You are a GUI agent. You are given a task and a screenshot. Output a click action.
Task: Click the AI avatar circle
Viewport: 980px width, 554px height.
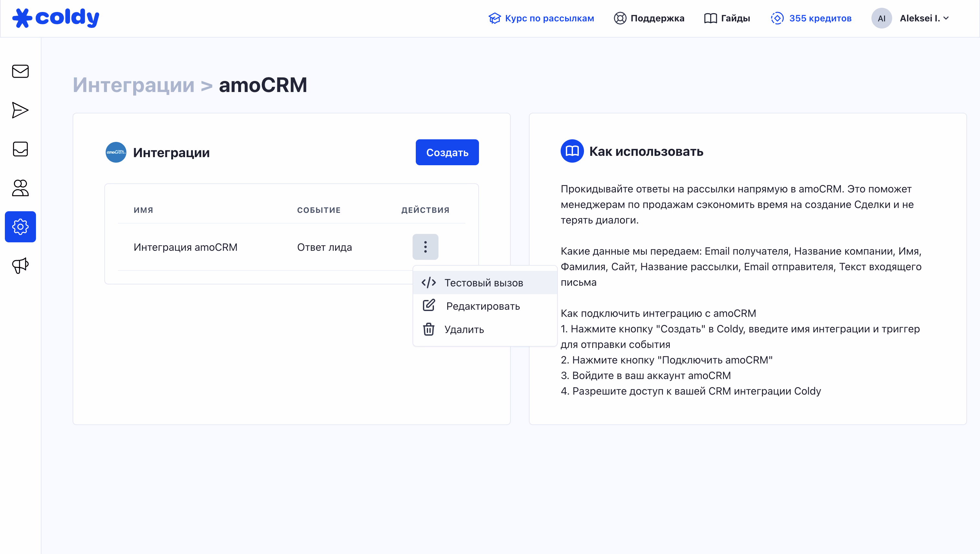coord(882,18)
